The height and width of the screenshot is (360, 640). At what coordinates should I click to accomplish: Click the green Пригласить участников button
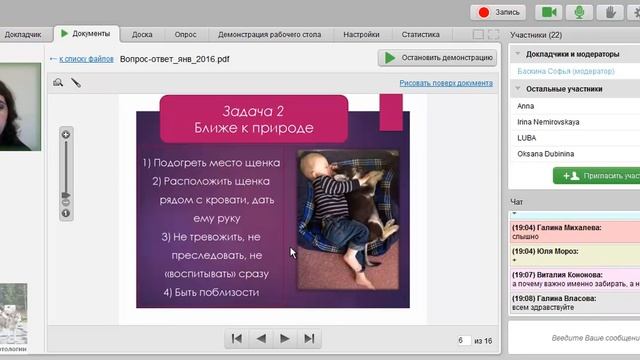click(597, 176)
